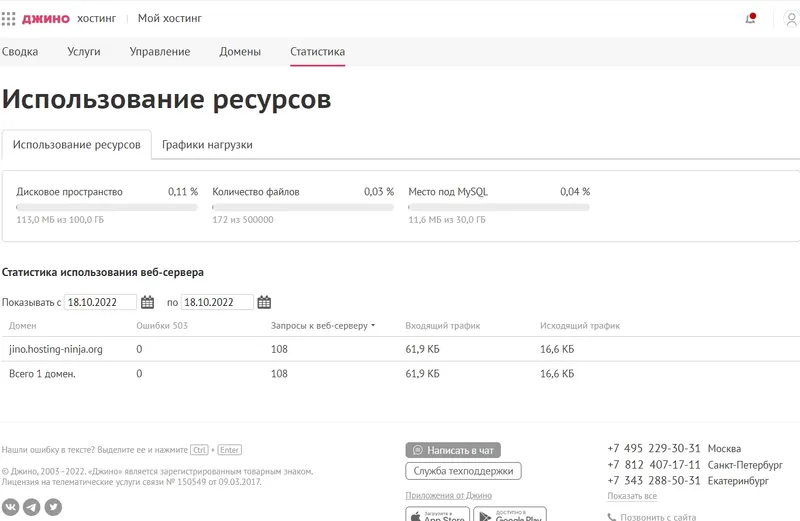Click the Мой хостинг link
Screen dimensions: 800x521
tap(170, 18)
